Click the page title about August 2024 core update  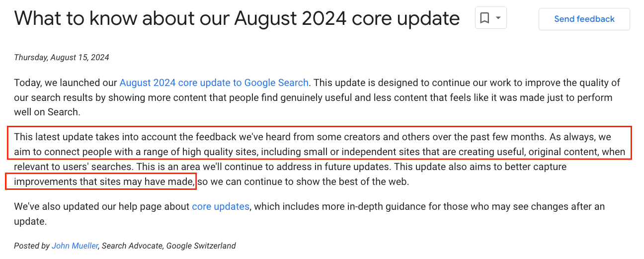237,18
